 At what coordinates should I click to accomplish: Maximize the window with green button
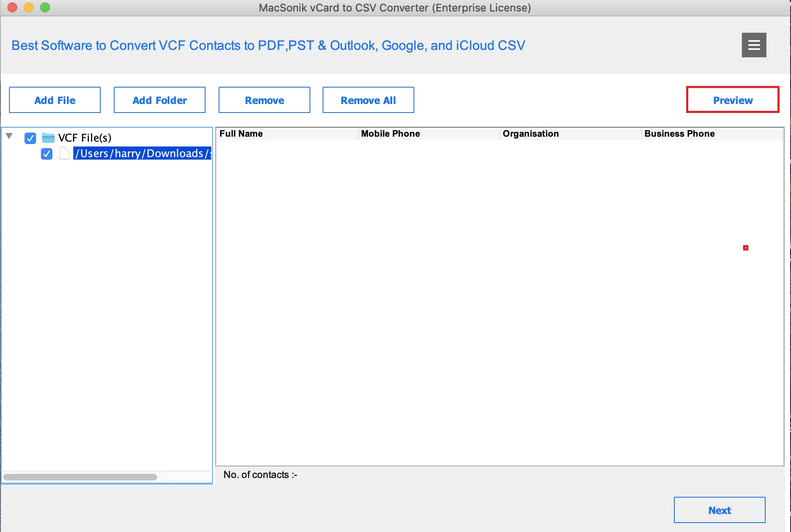tap(45, 7)
